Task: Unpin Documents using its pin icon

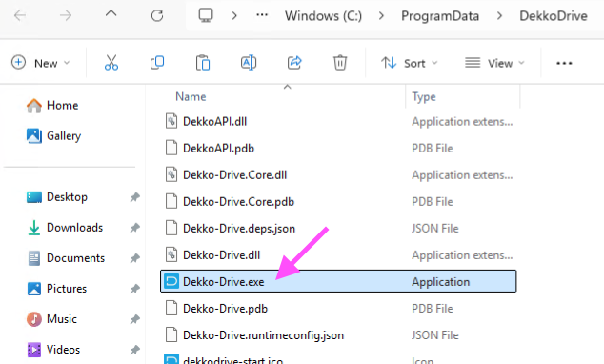Action: point(134,258)
